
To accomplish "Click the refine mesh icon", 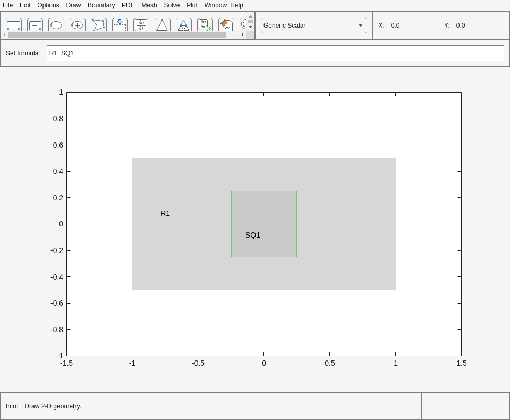I will coord(183,25).
